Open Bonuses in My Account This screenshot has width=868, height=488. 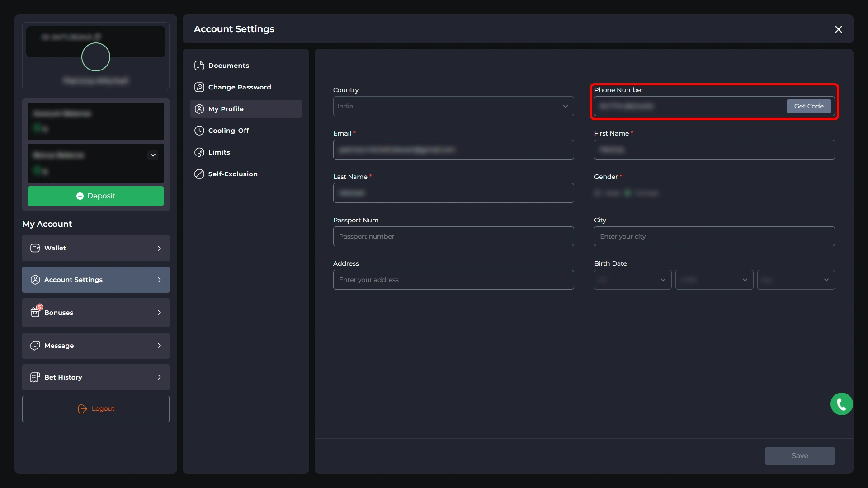coord(96,313)
